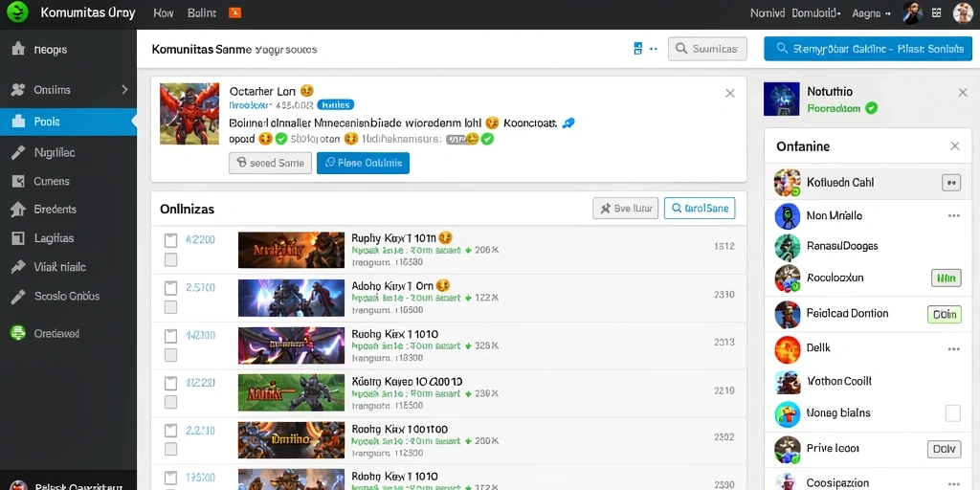The height and width of the screenshot is (490, 980).
Task: Click the seoed Sarne button
Action: coord(270,163)
